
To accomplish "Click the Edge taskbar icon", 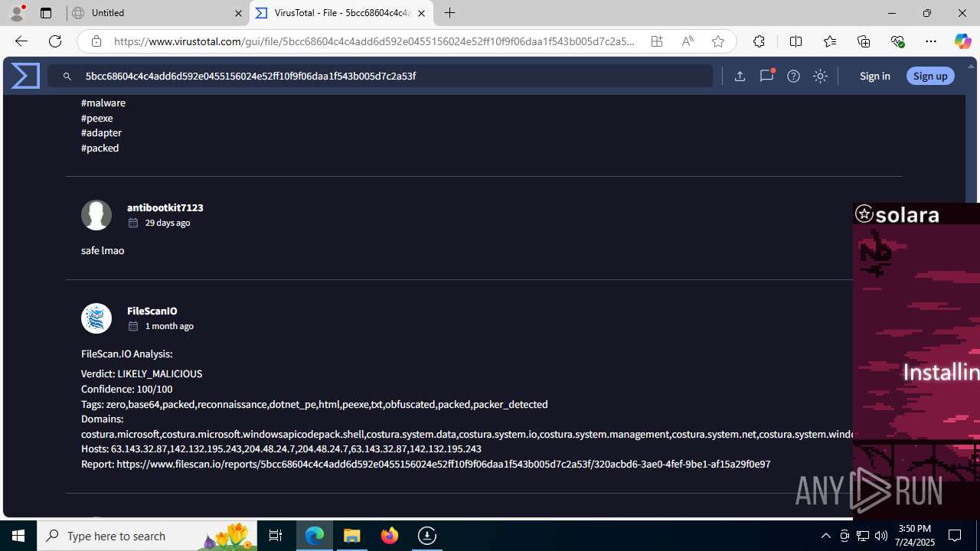I will (x=315, y=536).
